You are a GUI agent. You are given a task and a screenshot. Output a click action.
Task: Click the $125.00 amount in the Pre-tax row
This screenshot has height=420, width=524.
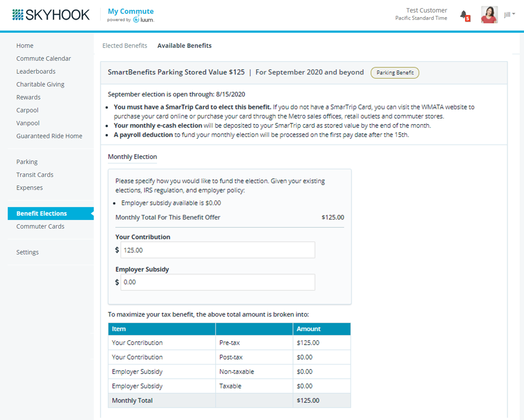(308, 343)
